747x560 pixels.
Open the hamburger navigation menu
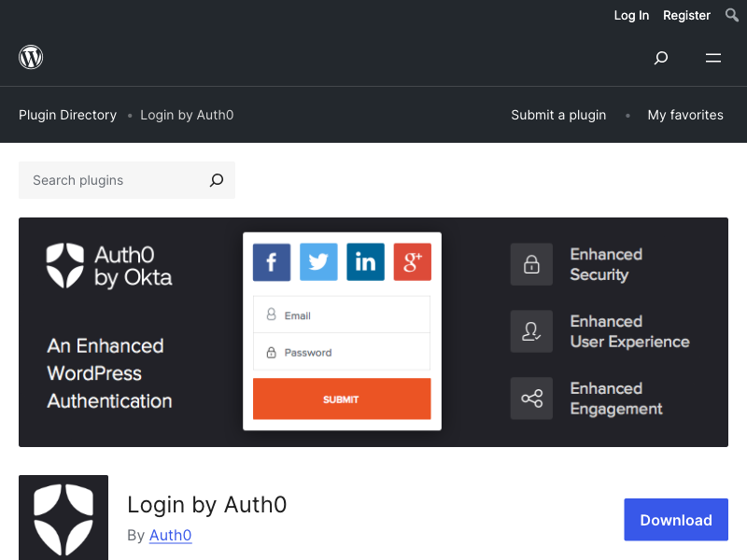pyautogui.click(x=713, y=58)
